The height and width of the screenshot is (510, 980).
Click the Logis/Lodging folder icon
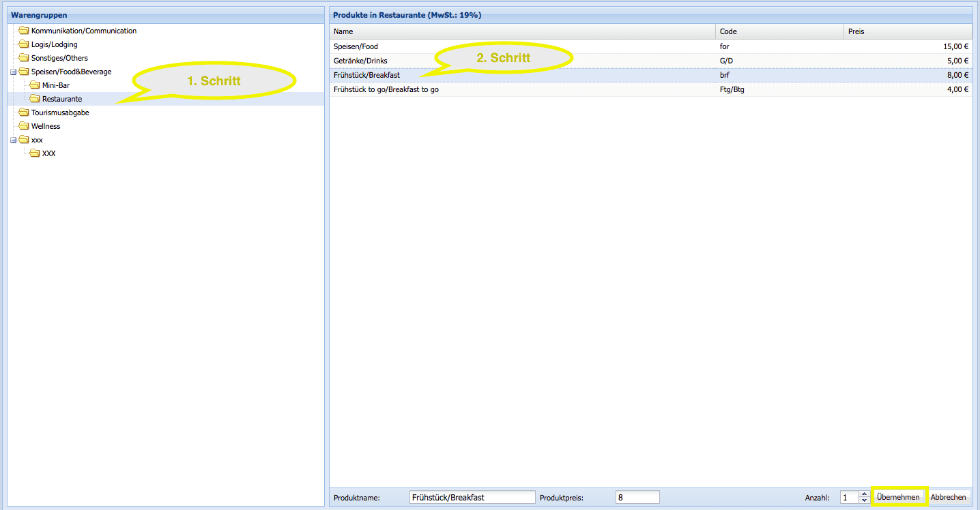point(24,44)
